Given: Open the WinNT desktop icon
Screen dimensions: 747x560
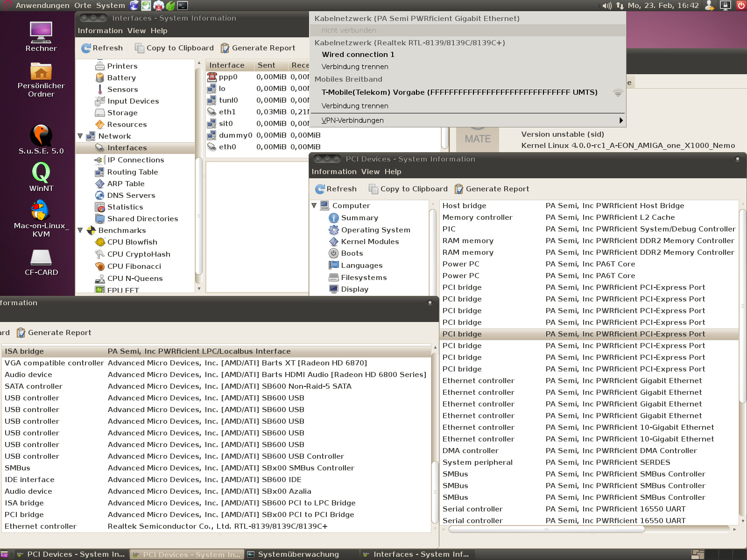Looking at the screenshot, I should tap(41, 173).
